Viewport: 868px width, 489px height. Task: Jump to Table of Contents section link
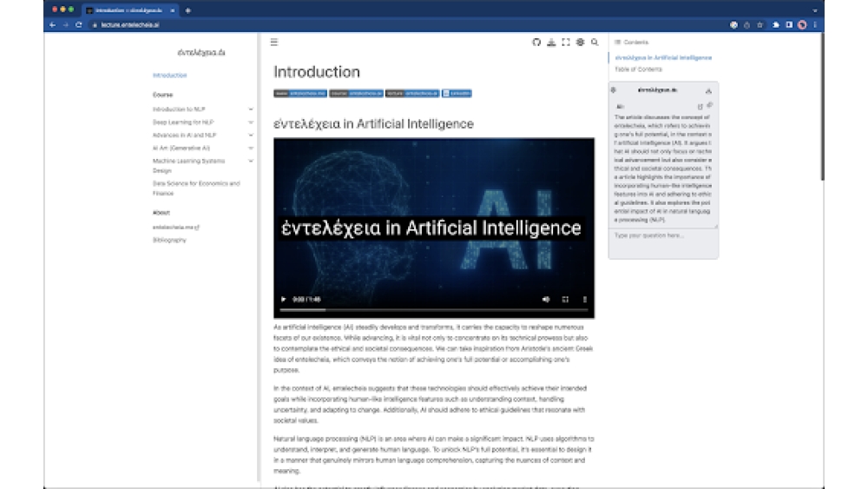(x=638, y=69)
